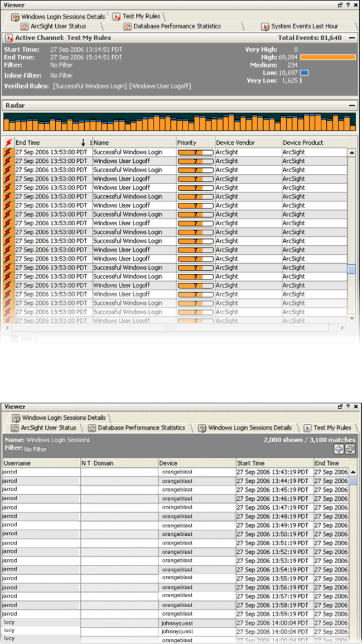Click [Windows User Logoff] verified rule text

[160, 86]
